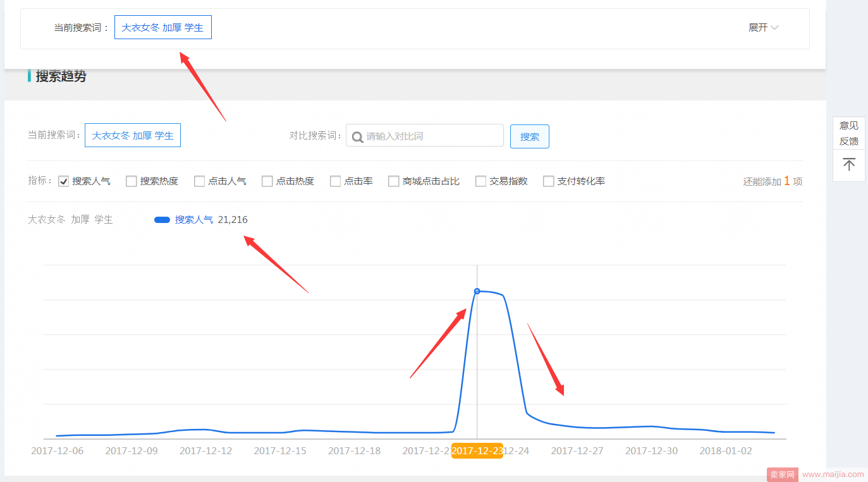Tick the 交易指数 checkbox

tap(480, 181)
